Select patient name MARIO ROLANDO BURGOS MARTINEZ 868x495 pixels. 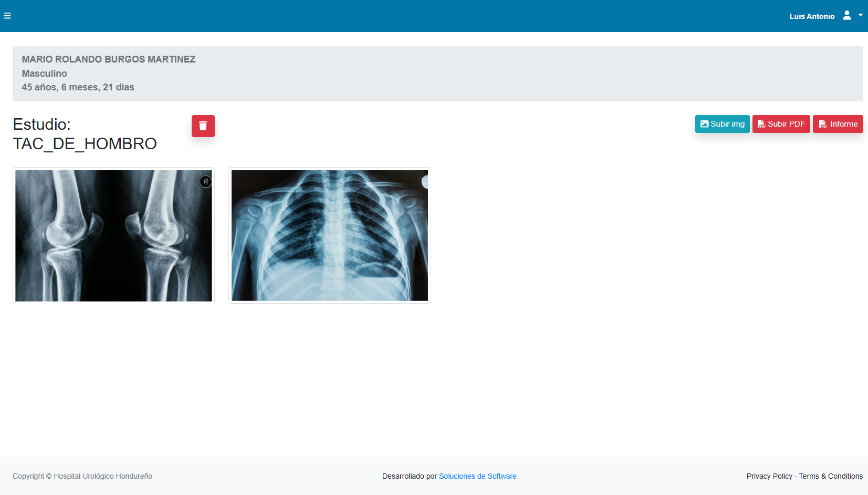click(109, 59)
